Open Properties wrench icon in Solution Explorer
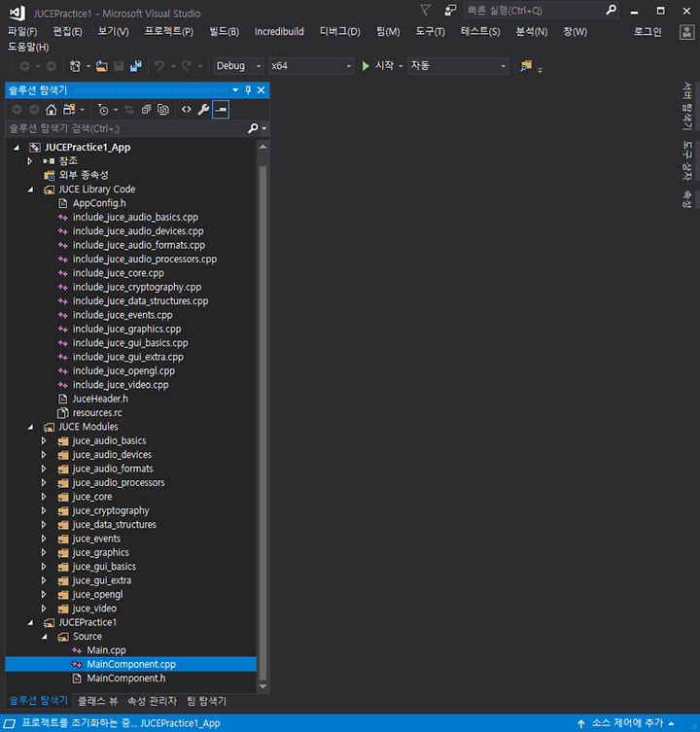 pos(203,110)
